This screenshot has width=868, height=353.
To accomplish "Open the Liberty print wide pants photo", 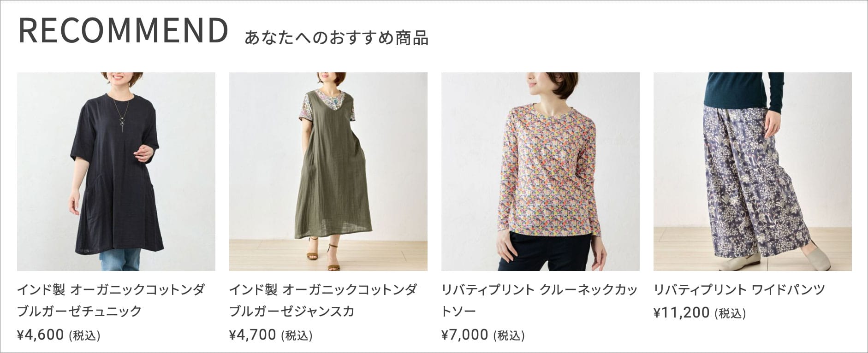I will 753,171.
